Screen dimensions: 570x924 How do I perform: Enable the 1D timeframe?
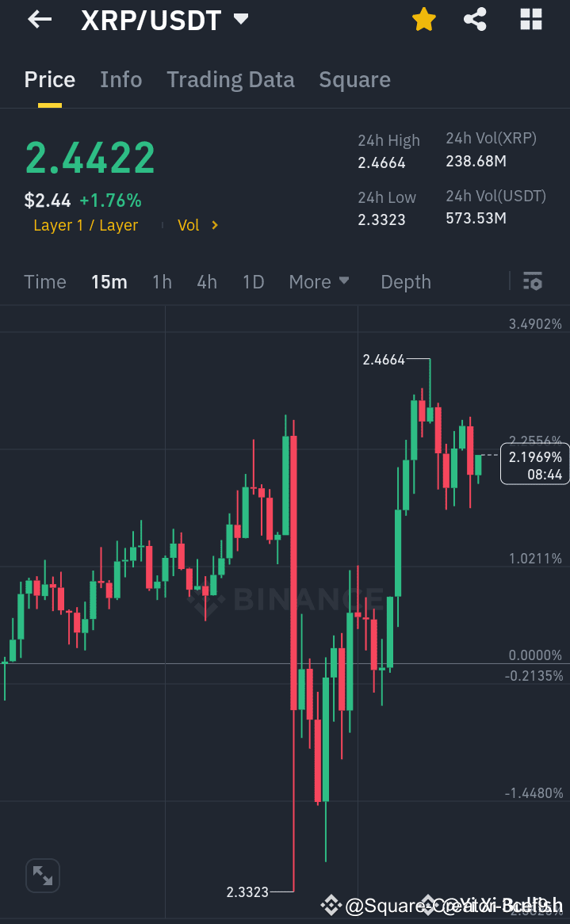[253, 281]
